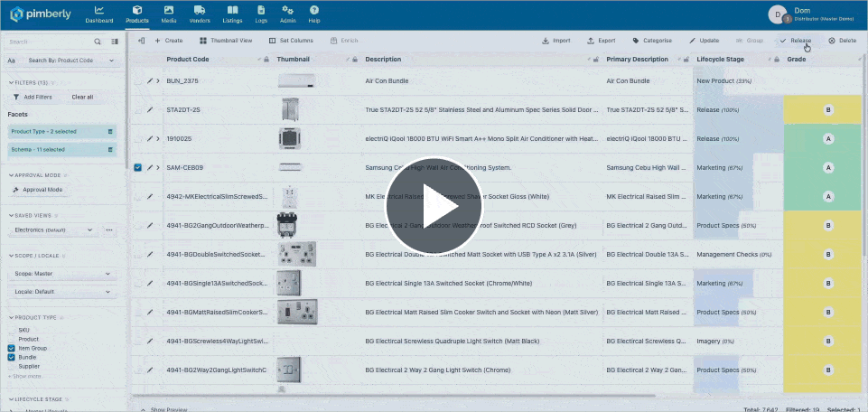The width and height of the screenshot is (868, 412).
Task: Remove the Schema facet with trash icon
Action: click(x=109, y=149)
